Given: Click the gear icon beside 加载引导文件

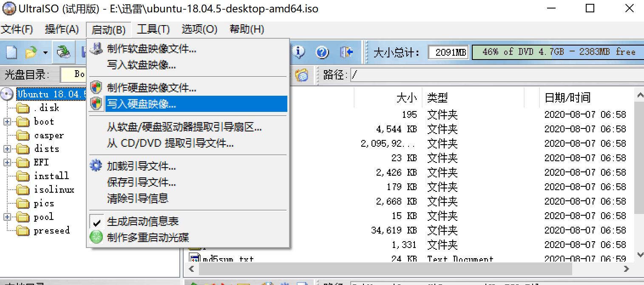Looking at the screenshot, I should [x=97, y=165].
